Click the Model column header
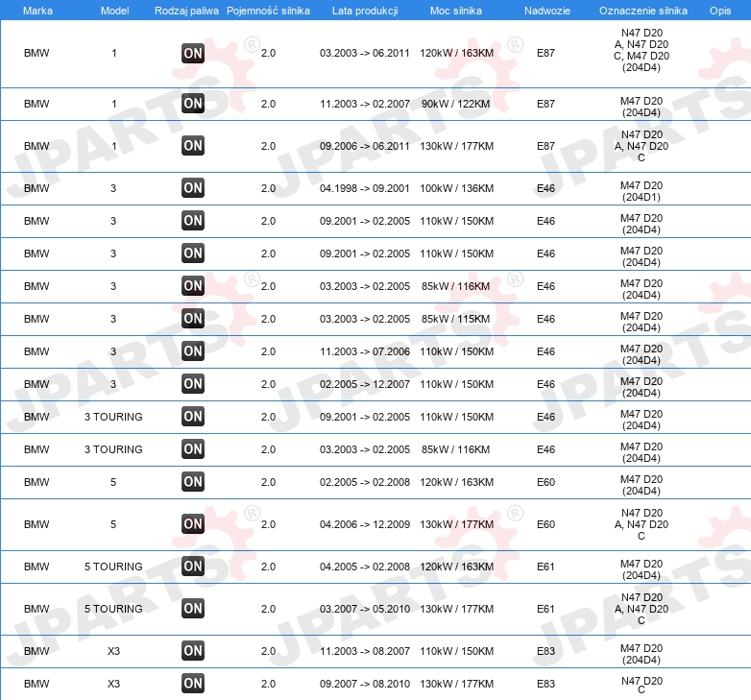The width and height of the screenshot is (751, 700). point(114,11)
